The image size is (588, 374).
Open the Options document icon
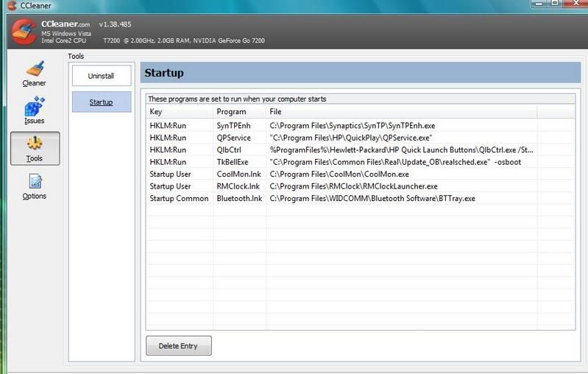(x=35, y=182)
